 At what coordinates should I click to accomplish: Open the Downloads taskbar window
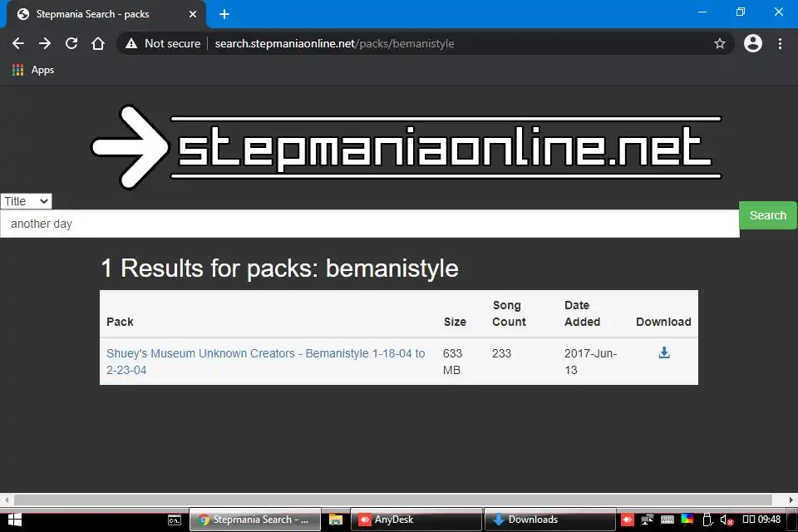tap(549, 520)
